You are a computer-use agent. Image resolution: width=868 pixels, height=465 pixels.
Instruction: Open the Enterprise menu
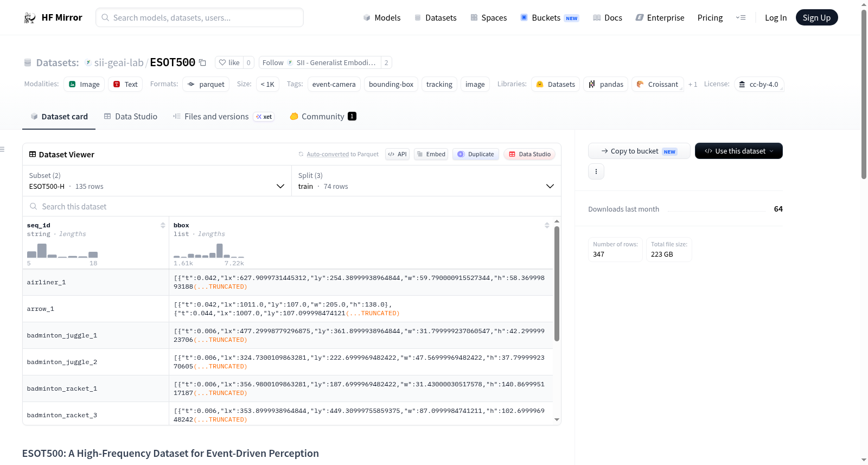pos(660,18)
